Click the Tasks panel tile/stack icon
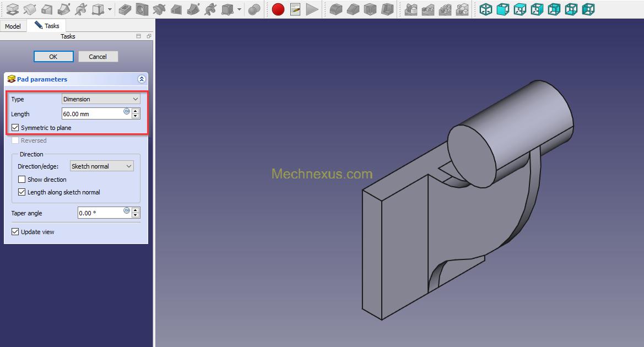644x347 pixels. click(x=138, y=36)
